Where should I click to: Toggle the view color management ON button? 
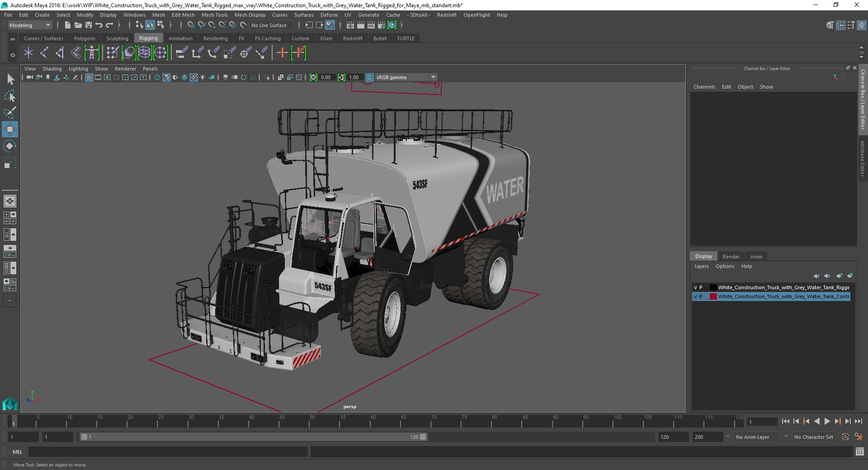click(369, 77)
